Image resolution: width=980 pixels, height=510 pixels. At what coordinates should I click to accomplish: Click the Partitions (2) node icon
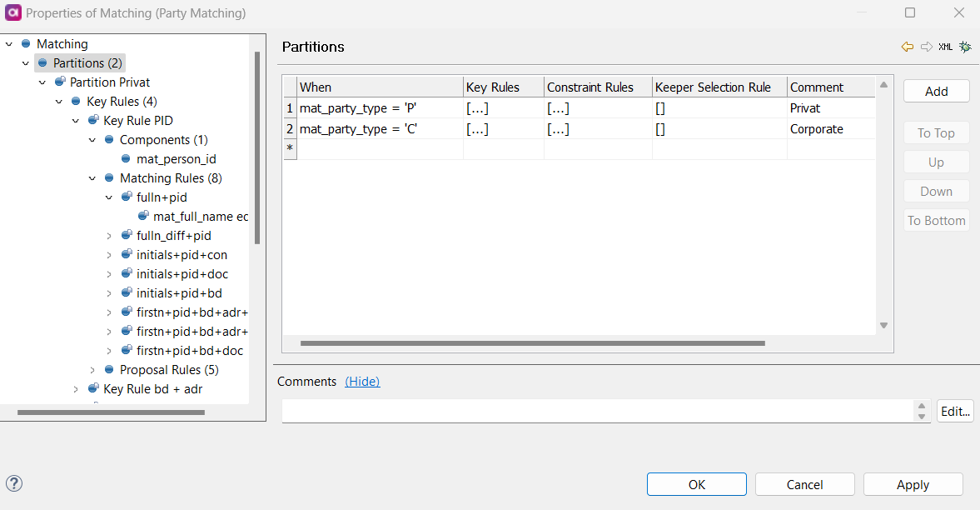coord(42,63)
